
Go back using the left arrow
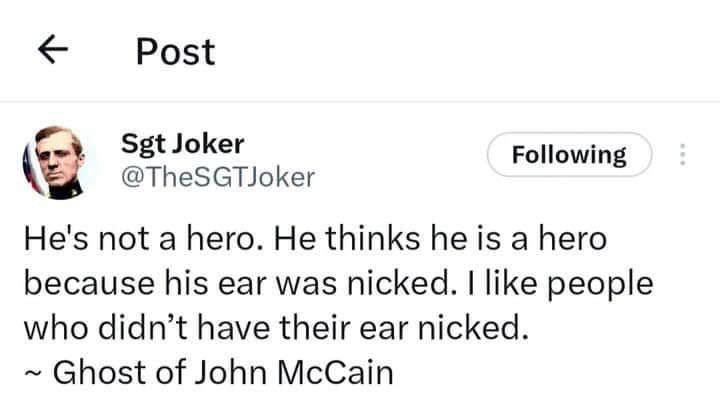click(x=53, y=49)
